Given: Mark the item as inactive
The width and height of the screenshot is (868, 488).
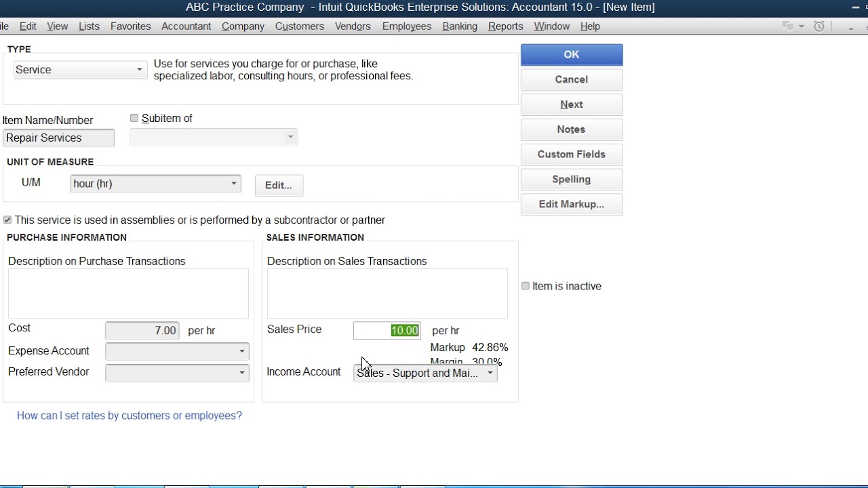Looking at the screenshot, I should click(525, 286).
